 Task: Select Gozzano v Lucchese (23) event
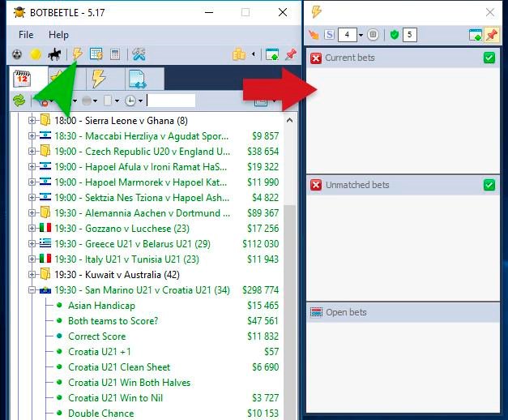point(122,229)
